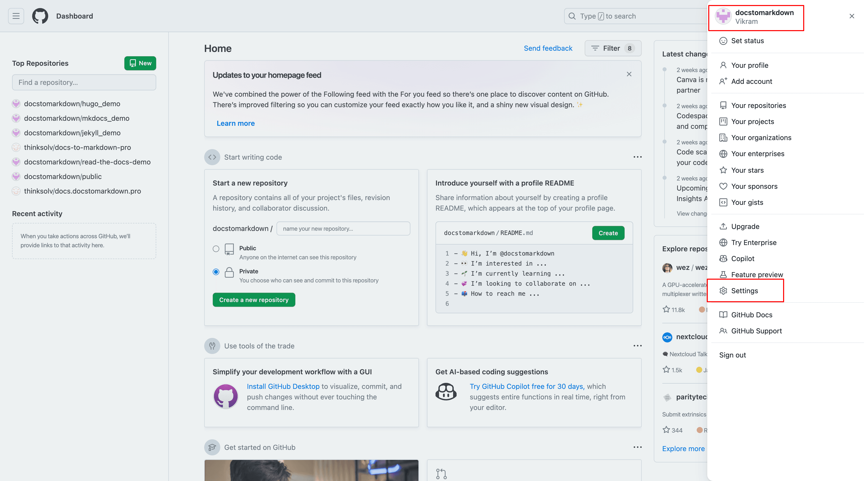
Task: Click the Your projects board icon
Action: (723, 122)
